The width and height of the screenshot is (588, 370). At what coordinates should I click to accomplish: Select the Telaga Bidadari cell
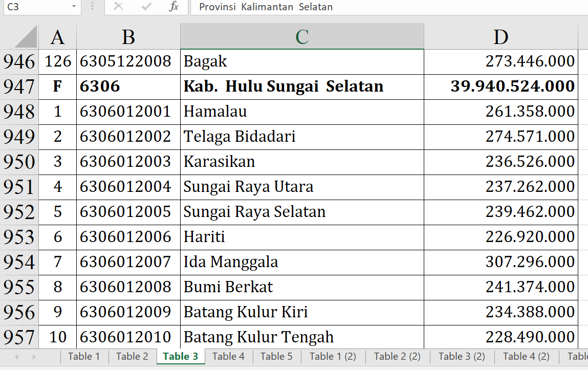pos(302,137)
